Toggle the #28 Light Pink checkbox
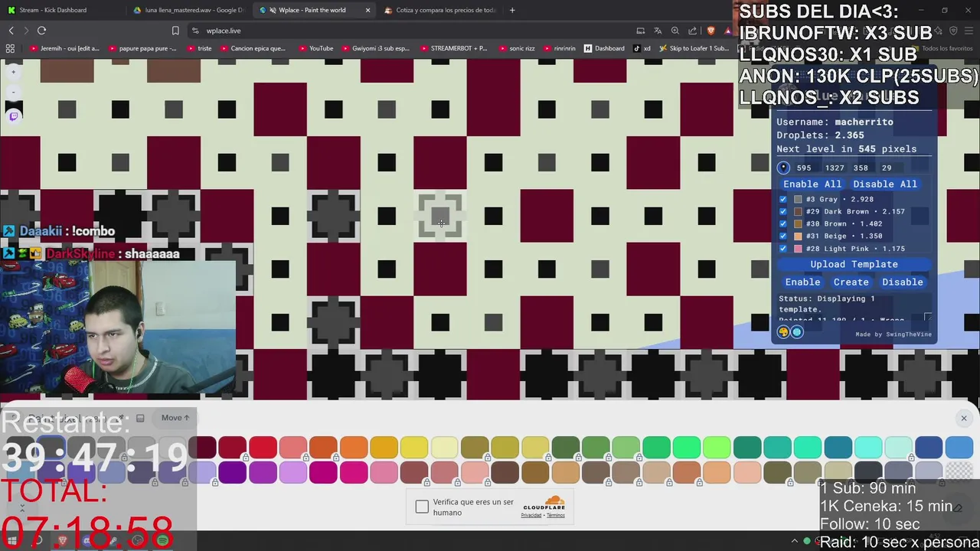The image size is (980, 551). [x=782, y=249]
